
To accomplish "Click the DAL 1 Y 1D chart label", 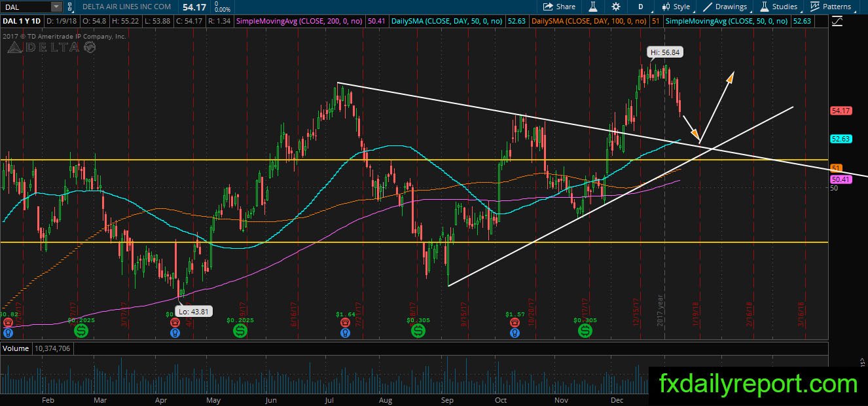I will pos(22,21).
